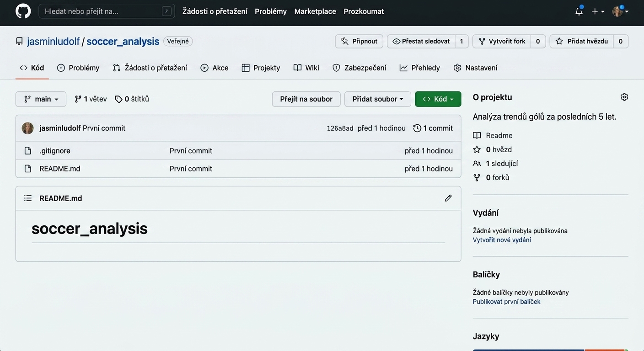Open the user avatar menu
This screenshot has width=644, height=351.
coord(620,11)
